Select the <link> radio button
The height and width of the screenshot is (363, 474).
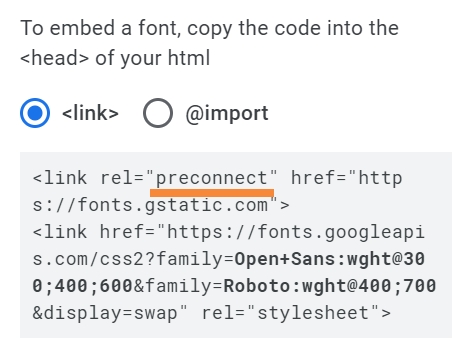(x=35, y=113)
